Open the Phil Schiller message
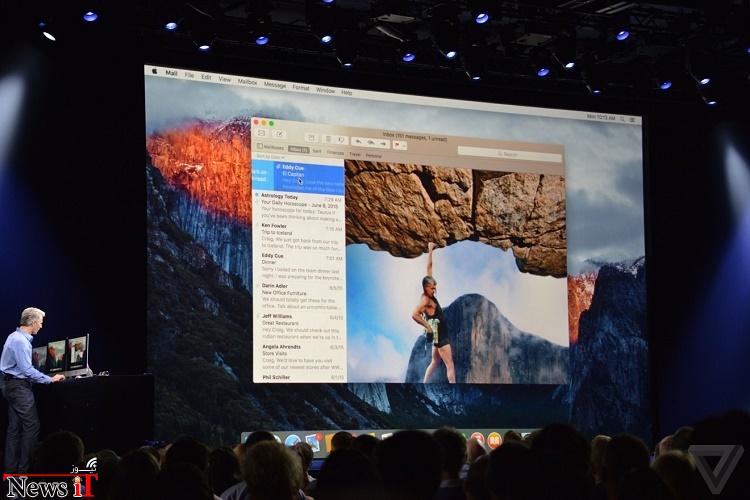Viewport: 750px width, 500px height. (298, 378)
